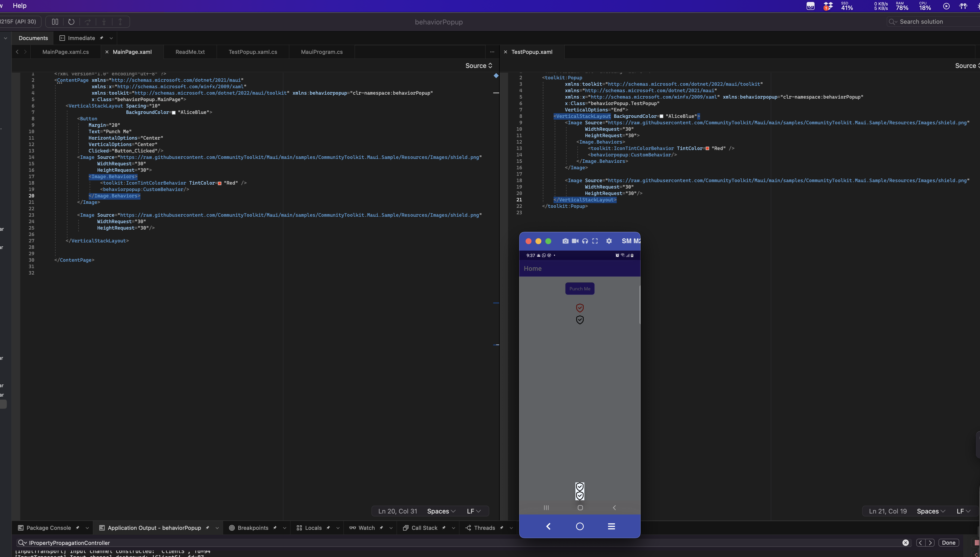Restart the debugging session
980x557 pixels.
pyautogui.click(x=71, y=22)
